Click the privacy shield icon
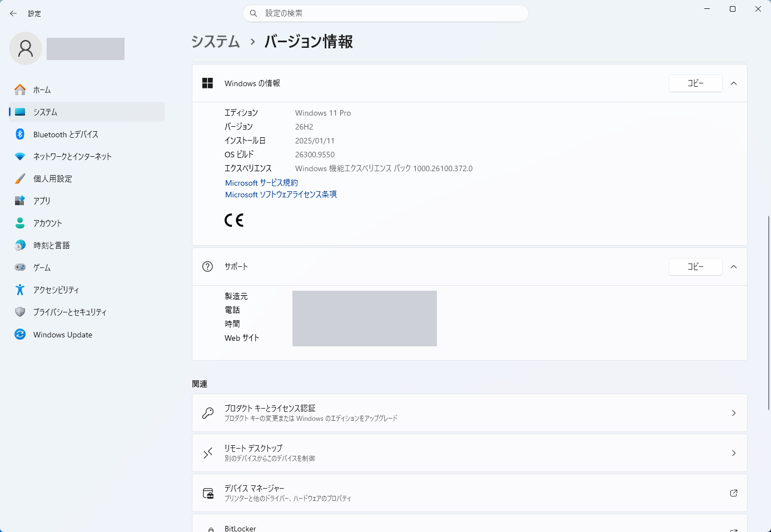This screenshot has height=532, width=771. point(20,312)
